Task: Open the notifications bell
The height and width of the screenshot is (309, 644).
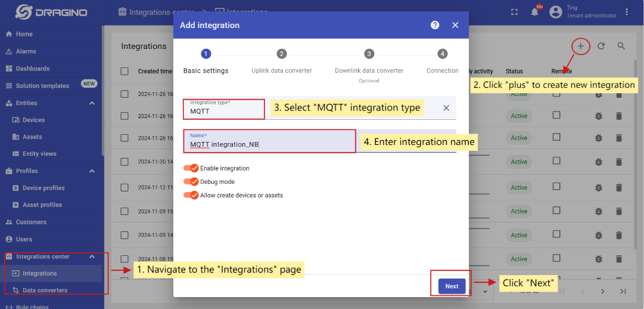Action: pyautogui.click(x=535, y=12)
